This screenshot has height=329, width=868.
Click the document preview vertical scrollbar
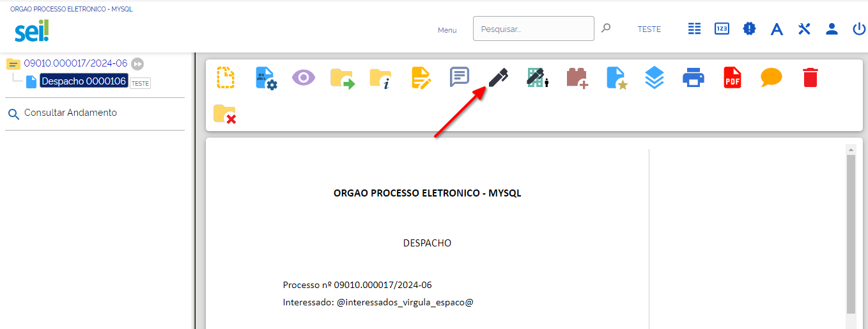point(851,237)
